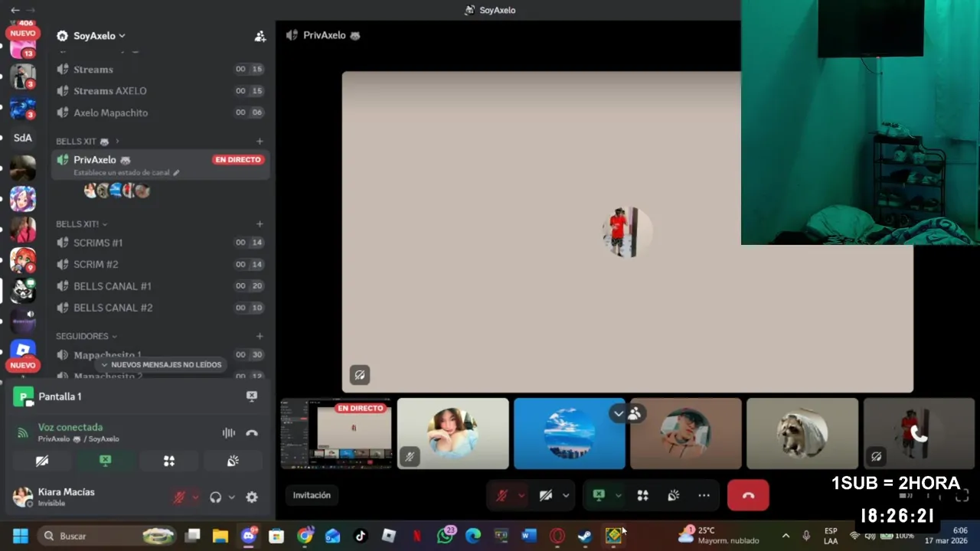Collapse the BELLS XIT category header
The width and height of the screenshot is (980, 551).
(87, 142)
